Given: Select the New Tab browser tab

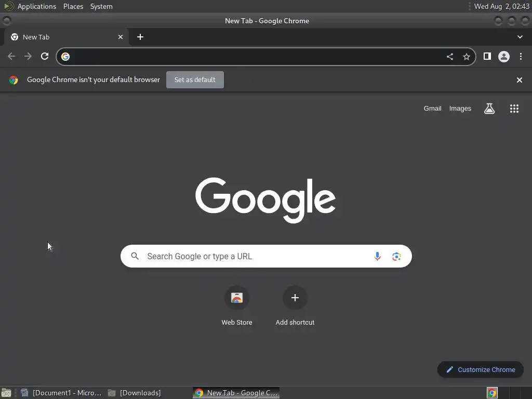Looking at the screenshot, I should [66, 37].
